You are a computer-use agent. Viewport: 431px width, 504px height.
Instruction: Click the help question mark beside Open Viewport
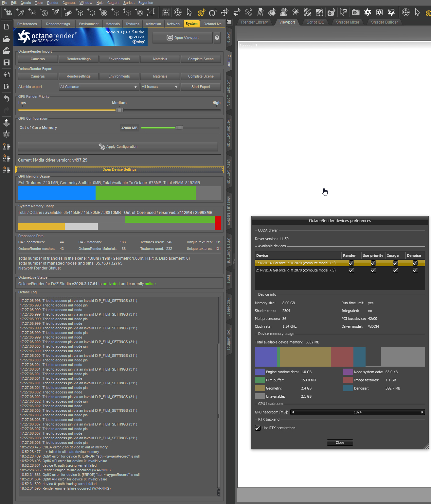pyautogui.click(x=217, y=38)
